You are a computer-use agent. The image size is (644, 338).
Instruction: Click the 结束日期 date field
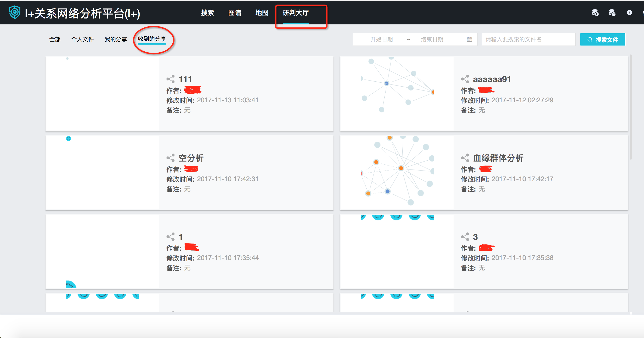click(x=432, y=39)
